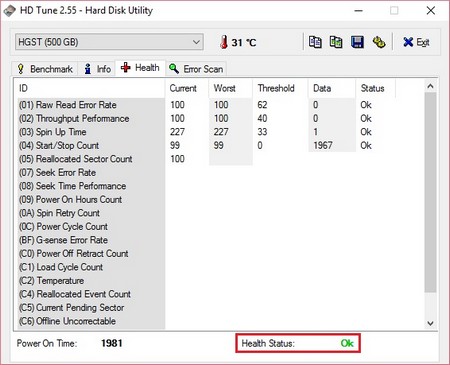Viewport: 450px width, 365px height.
Task: Select the Health tab
Action: (140, 68)
